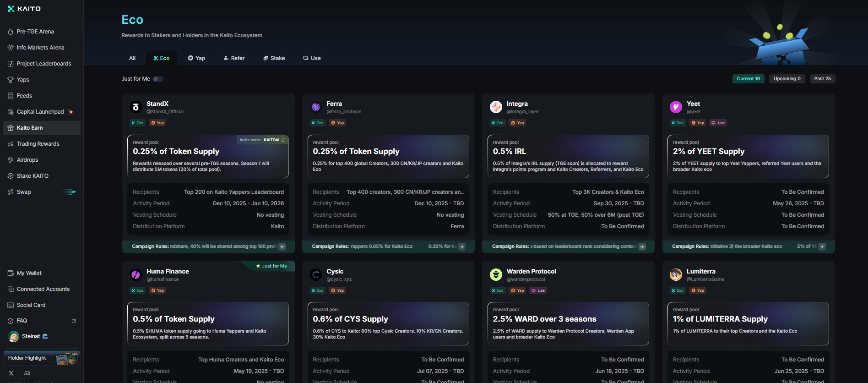
Task: Click the Stake KAITO sidebar icon
Action: 11,176
